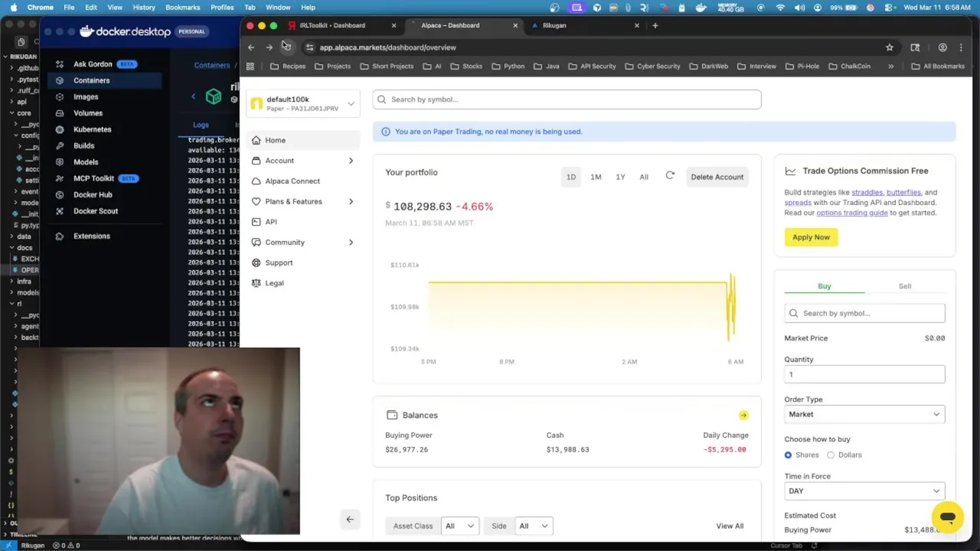Open the Profiles menu in menu bar
980x551 pixels.
222,7
